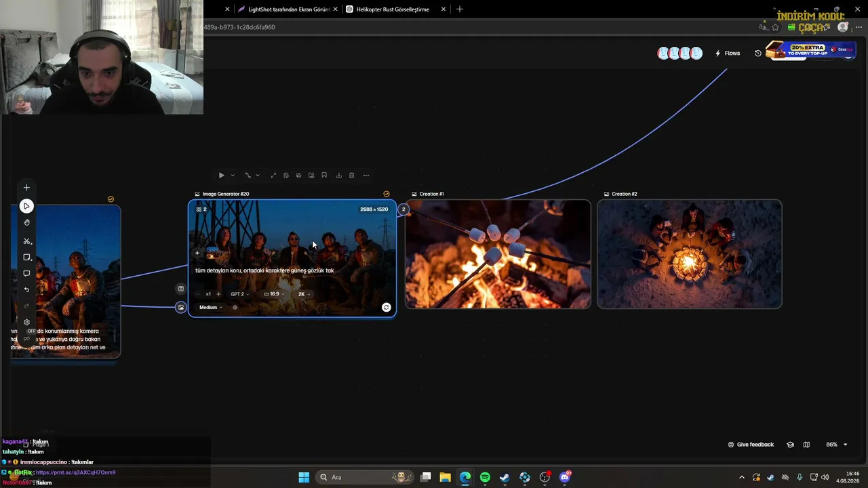Open the tutorials graduation cap icon
The width and height of the screenshot is (868, 488).
[790, 445]
